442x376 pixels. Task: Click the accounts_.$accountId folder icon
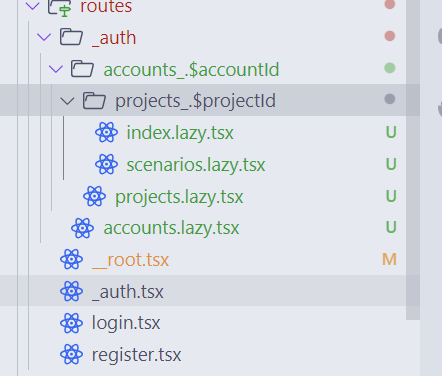coord(83,68)
